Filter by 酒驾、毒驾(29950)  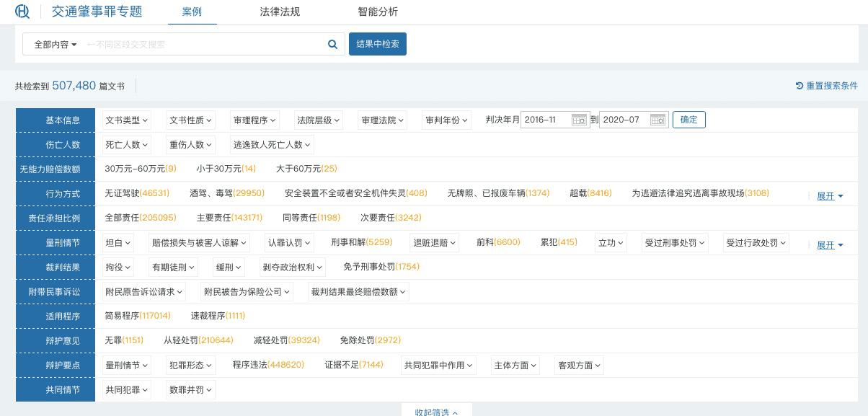(227, 193)
